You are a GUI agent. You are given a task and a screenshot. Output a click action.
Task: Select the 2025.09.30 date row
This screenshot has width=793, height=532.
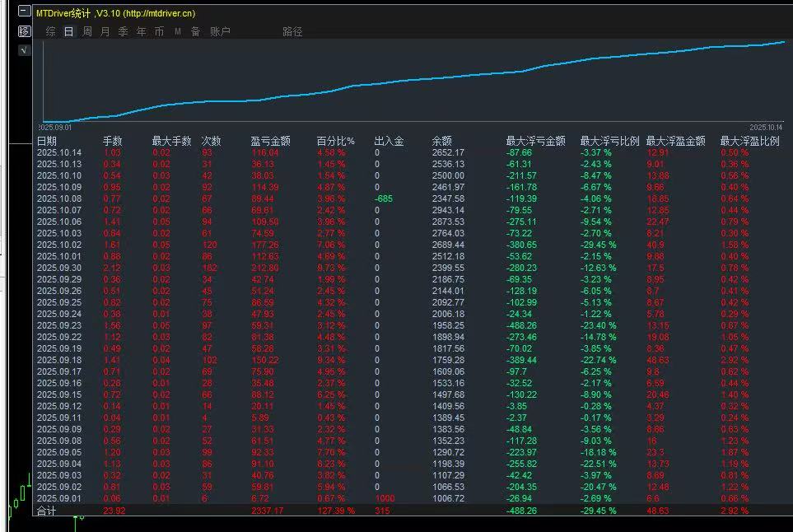[59, 268]
